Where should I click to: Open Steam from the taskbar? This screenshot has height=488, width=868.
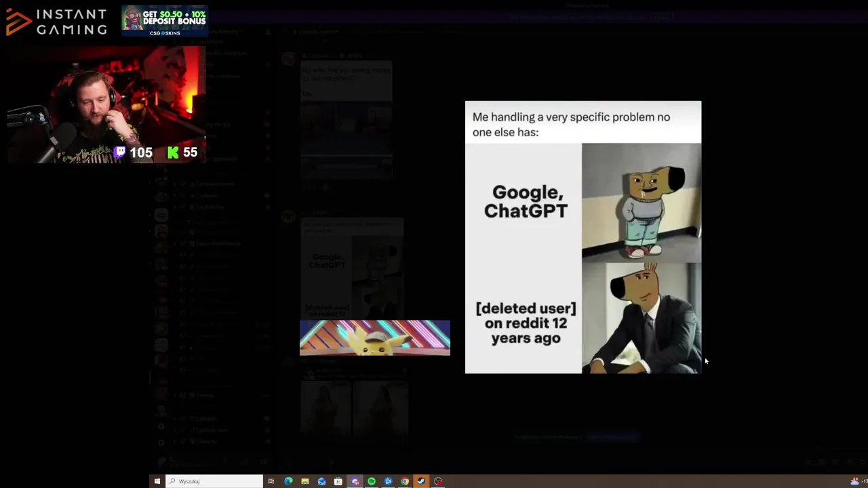click(421, 481)
